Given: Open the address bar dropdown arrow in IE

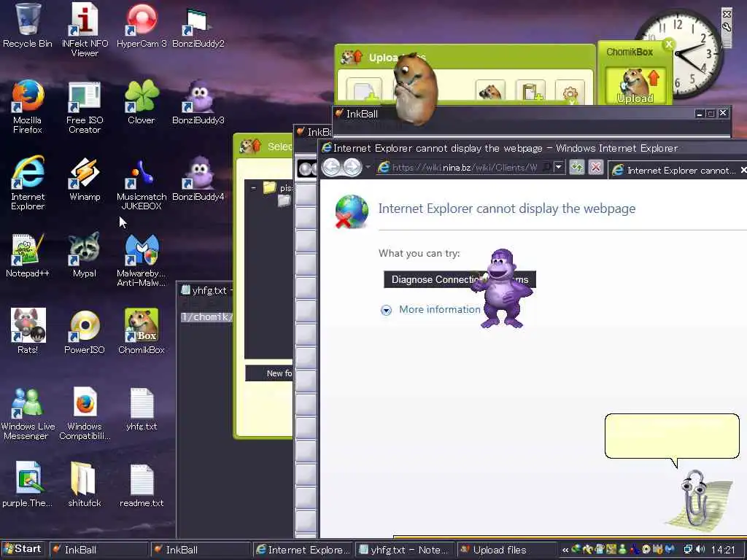Looking at the screenshot, I should [558, 168].
